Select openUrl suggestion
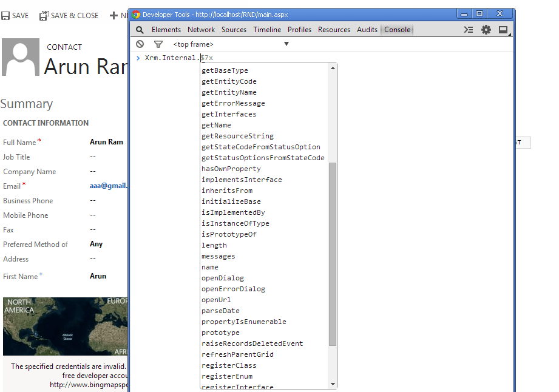 [216, 300]
